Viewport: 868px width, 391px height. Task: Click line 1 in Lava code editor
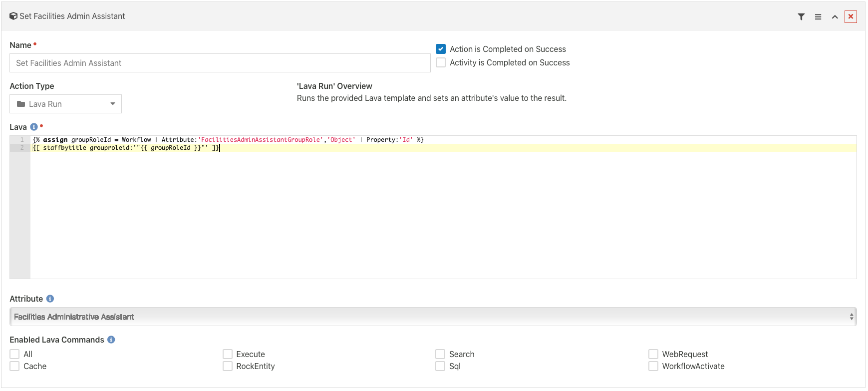click(228, 140)
